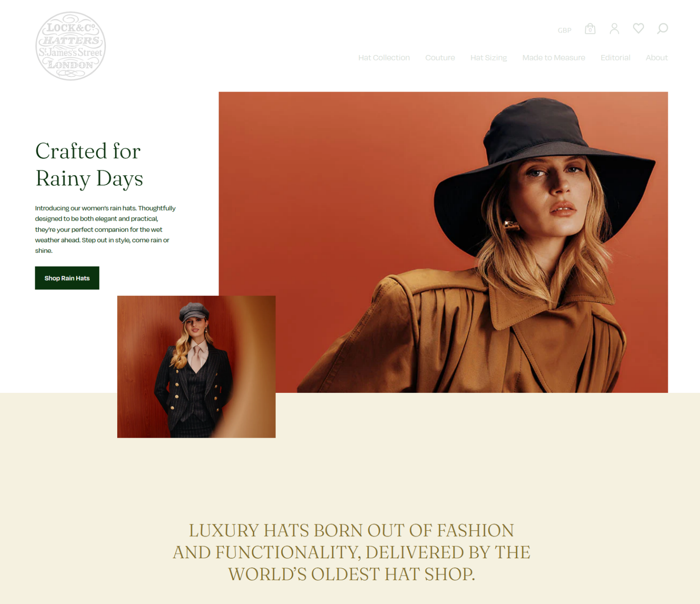Image resolution: width=700 pixels, height=604 pixels.
Task: Open the Editorial menu item
Action: (x=615, y=58)
